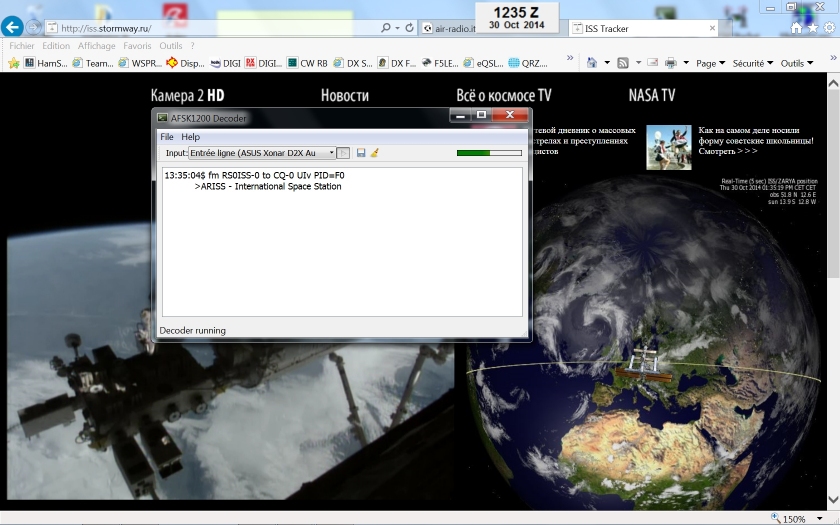Open the NASA TV link
The image size is (840, 525).
point(651,95)
